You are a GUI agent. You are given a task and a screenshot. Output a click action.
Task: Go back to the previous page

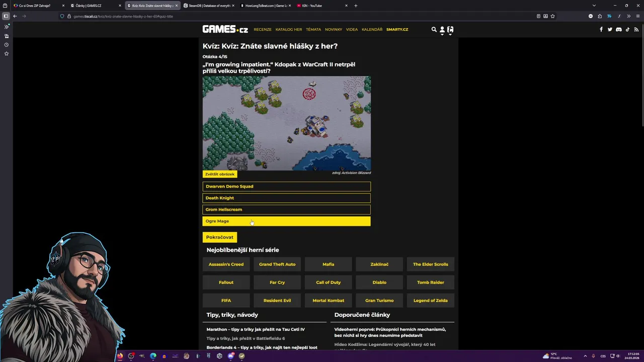(x=15, y=16)
